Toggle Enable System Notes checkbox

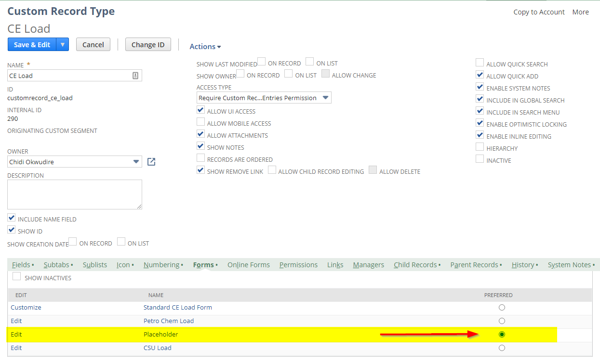point(480,87)
